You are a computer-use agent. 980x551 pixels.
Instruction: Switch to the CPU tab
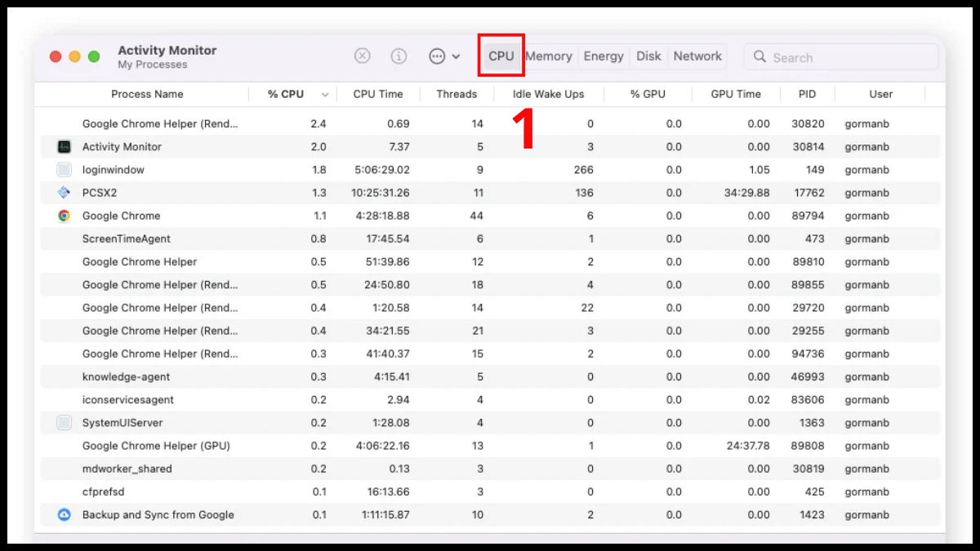501,56
